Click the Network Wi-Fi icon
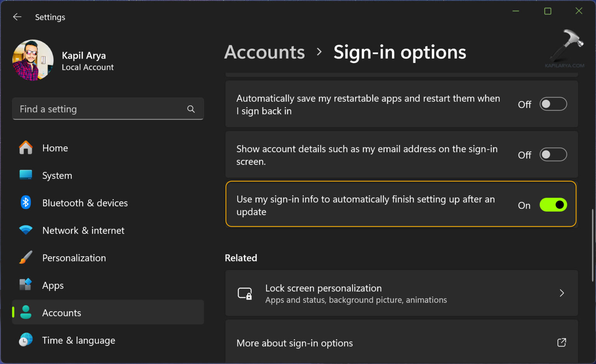Image resolution: width=596 pixels, height=364 pixels. [26, 230]
